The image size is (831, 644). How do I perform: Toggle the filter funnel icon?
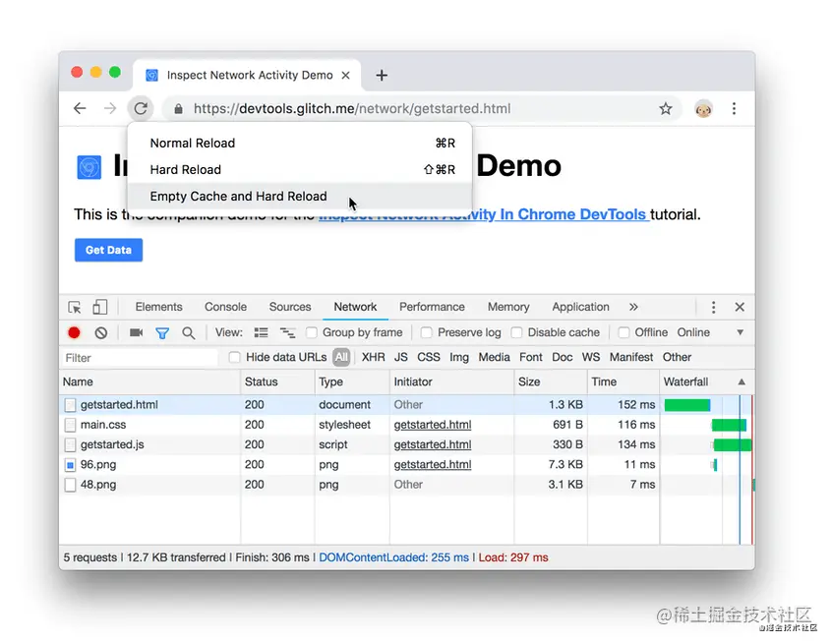click(162, 333)
